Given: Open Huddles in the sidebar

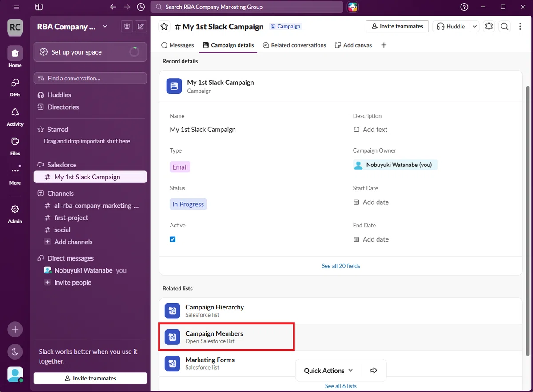Looking at the screenshot, I should 90,95.
